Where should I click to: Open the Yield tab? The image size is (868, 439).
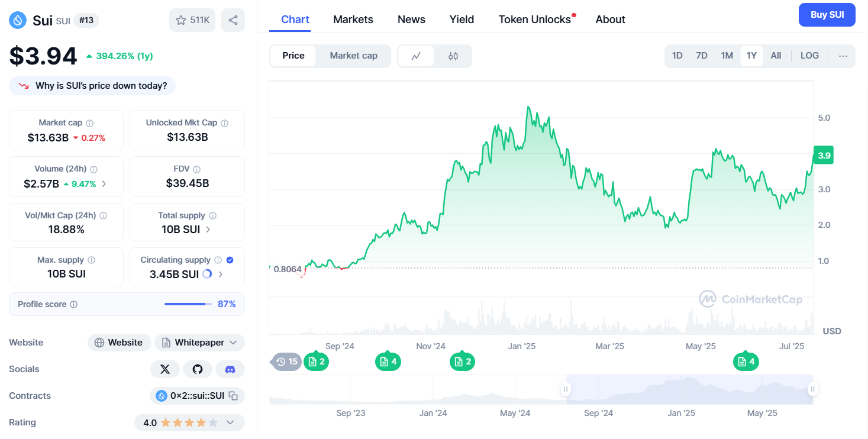pyautogui.click(x=462, y=20)
